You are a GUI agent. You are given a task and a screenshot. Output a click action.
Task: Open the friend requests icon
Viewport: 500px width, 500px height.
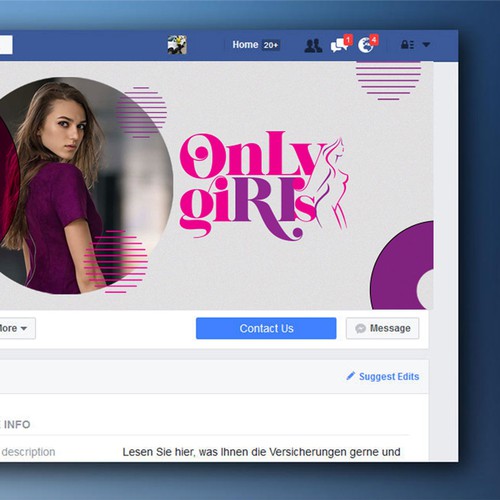click(x=313, y=45)
